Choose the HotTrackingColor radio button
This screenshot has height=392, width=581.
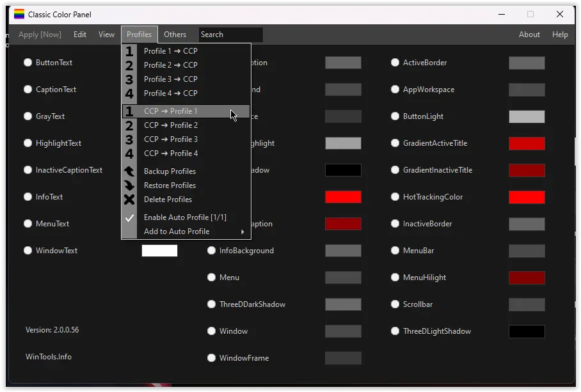(395, 196)
